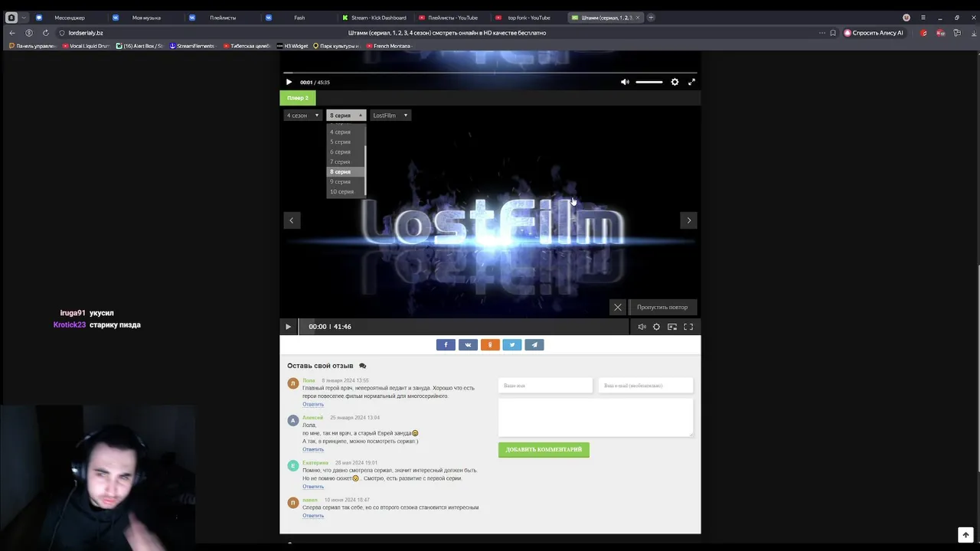Viewport: 980px width, 551px height.
Task: Share on Twitter
Action: pos(512,345)
